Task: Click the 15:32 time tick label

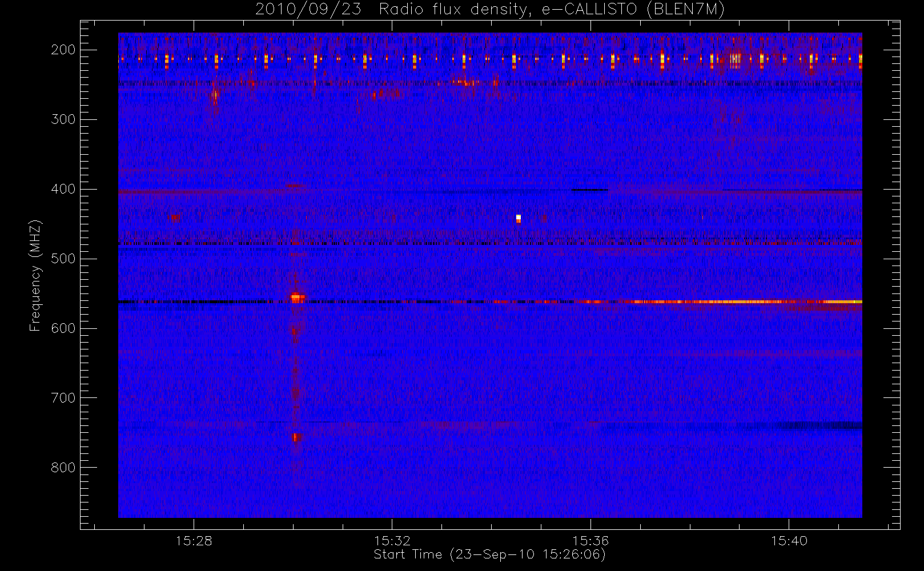Action: pyautogui.click(x=392, y=541)
